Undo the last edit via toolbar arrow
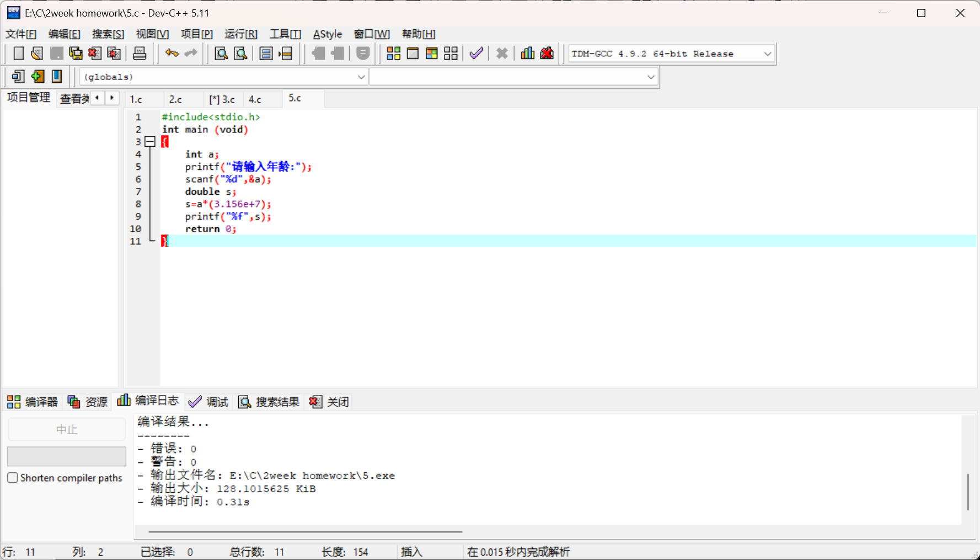 point(172,54)
